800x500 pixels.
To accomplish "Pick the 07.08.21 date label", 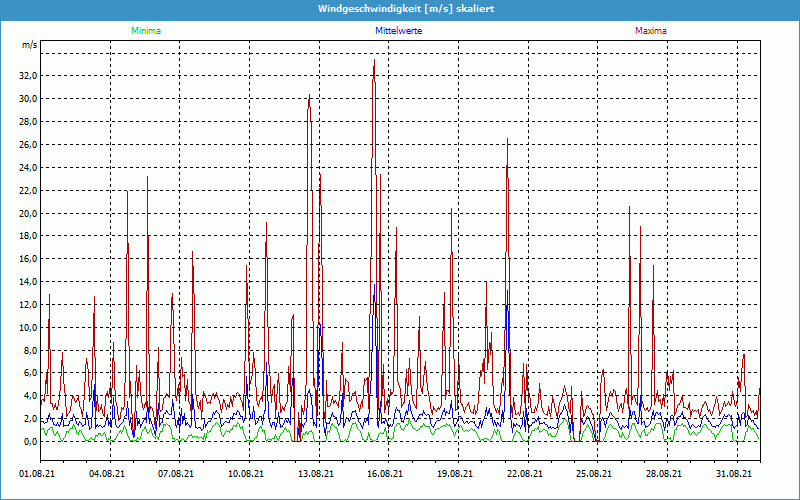I will (x=176, y=474).
